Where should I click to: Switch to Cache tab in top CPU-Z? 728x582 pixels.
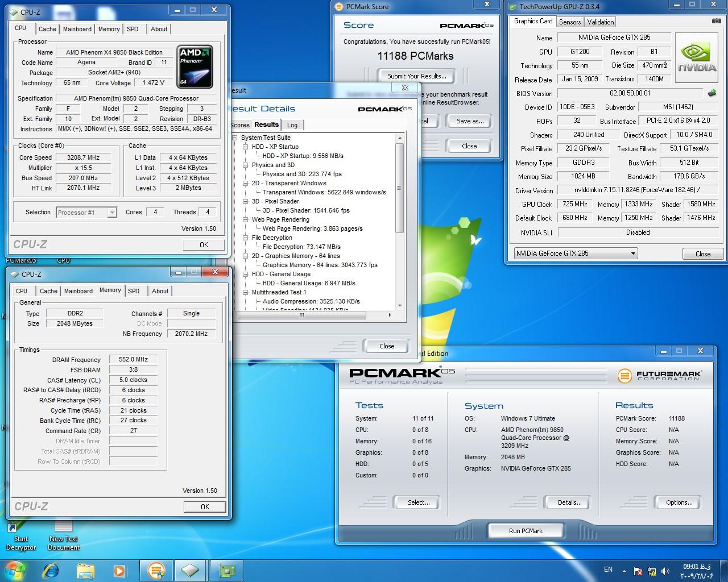[x=47, y=29]
